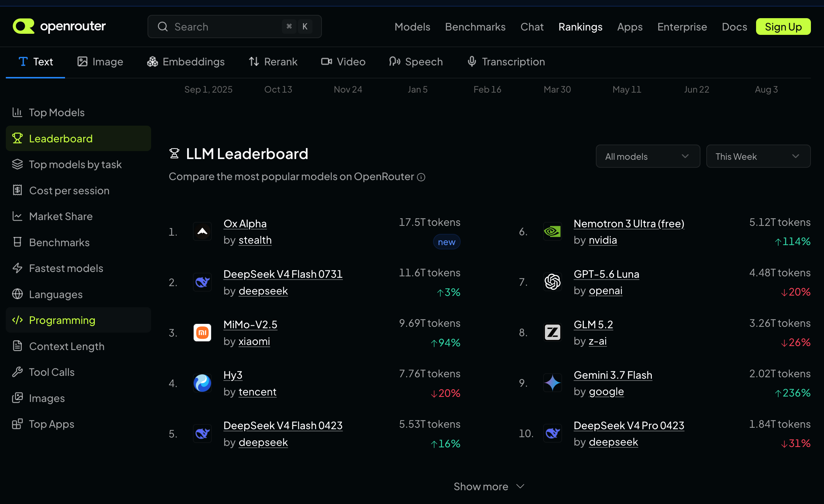Click the Xiaomi MiMo-V2.5 logo
The height and width of the screenshot is (504, 824).
coord(202,332)
